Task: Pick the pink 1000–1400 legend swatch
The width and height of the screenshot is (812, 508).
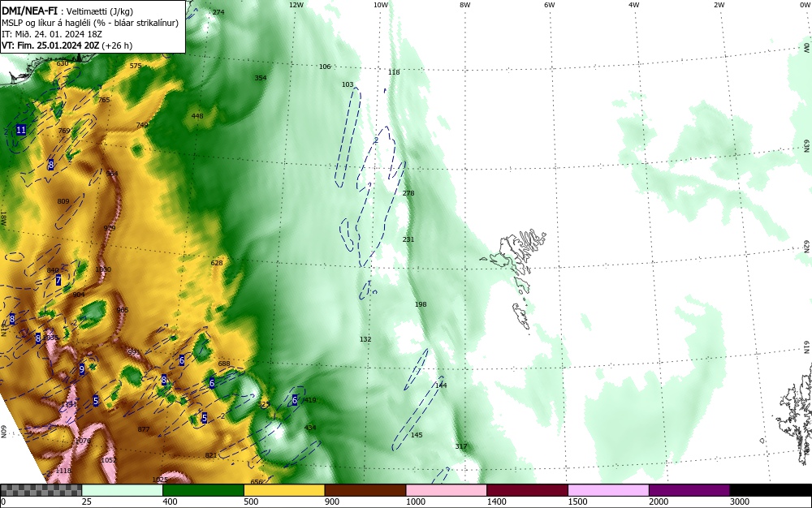Action: [447, 490]
